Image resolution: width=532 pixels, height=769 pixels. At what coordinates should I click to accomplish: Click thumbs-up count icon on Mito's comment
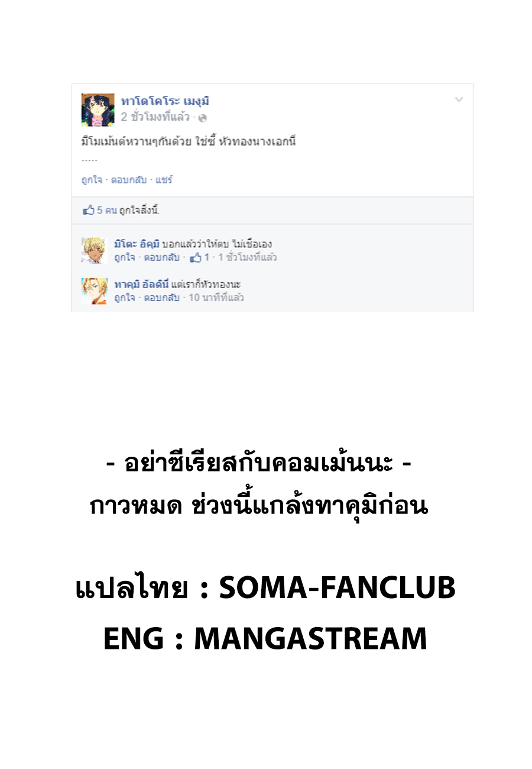tap(196, 257)
